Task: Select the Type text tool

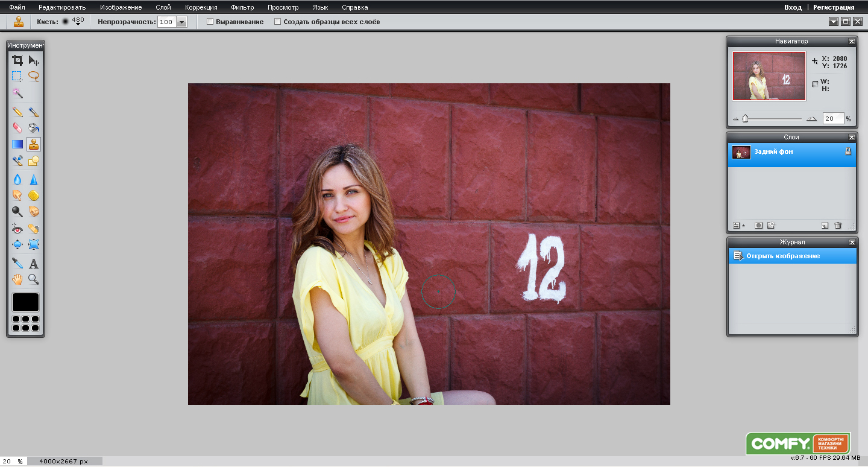Action: click(34, 264)
